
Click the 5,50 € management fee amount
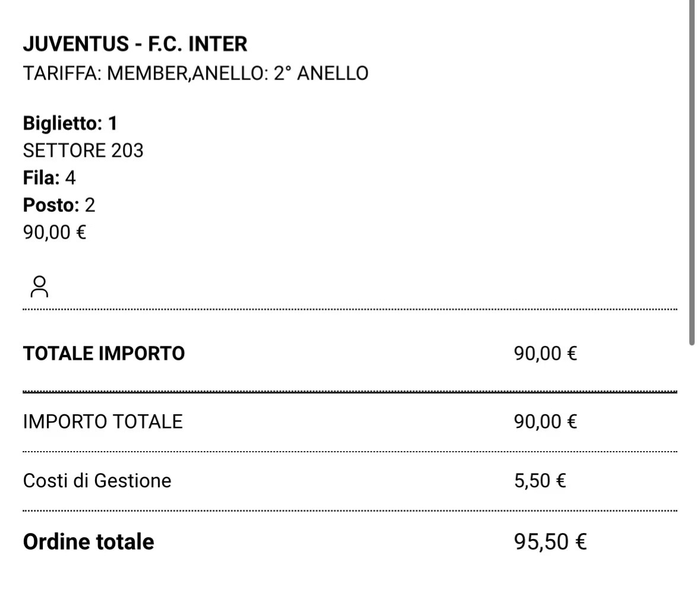(x=540, y=481)
